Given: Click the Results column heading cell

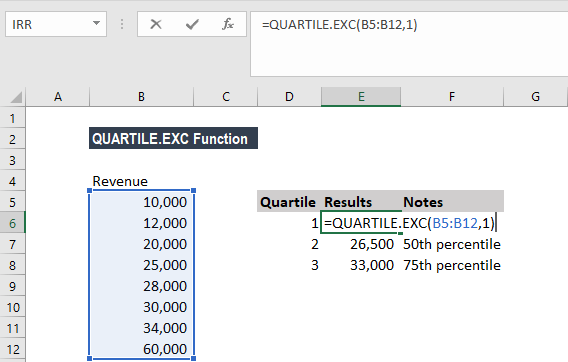Looking at the screenshot, I should (361, 202).
